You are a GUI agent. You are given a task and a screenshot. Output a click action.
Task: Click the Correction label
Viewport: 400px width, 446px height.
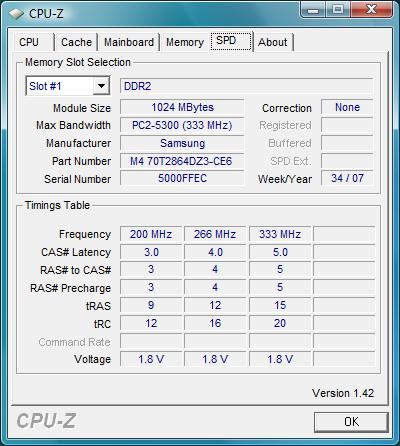[287, 108]
